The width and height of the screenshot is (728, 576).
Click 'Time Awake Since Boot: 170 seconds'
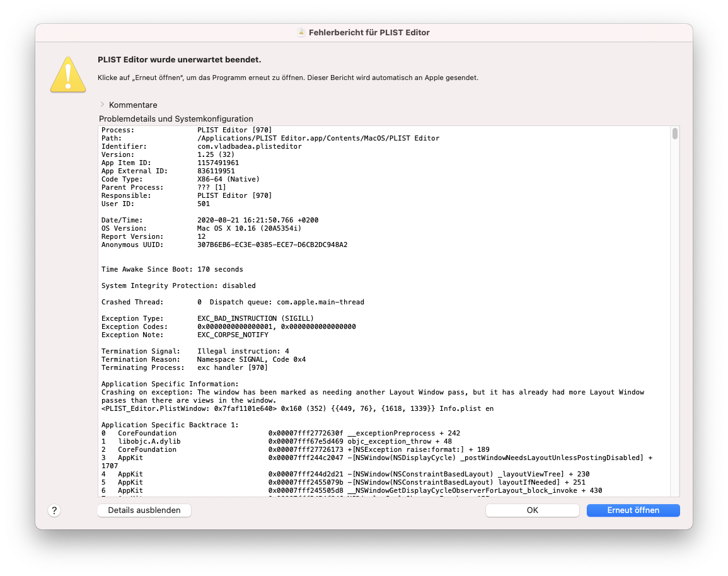point(172,269)
